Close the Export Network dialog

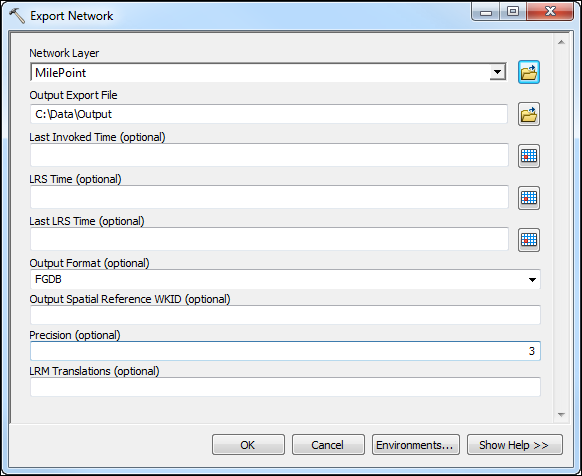coord(550,12)
